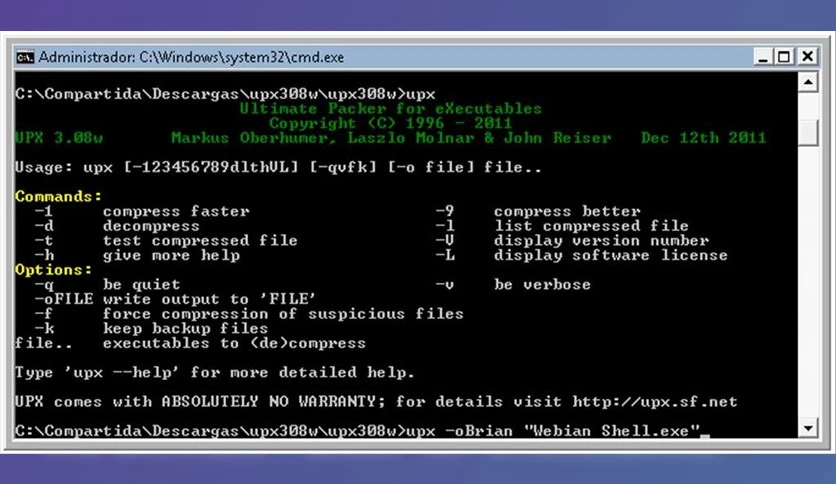Maximize the cmd.exe window
Image resolution: width=836 pixels, height=484 pixels.
click(784, 57)
